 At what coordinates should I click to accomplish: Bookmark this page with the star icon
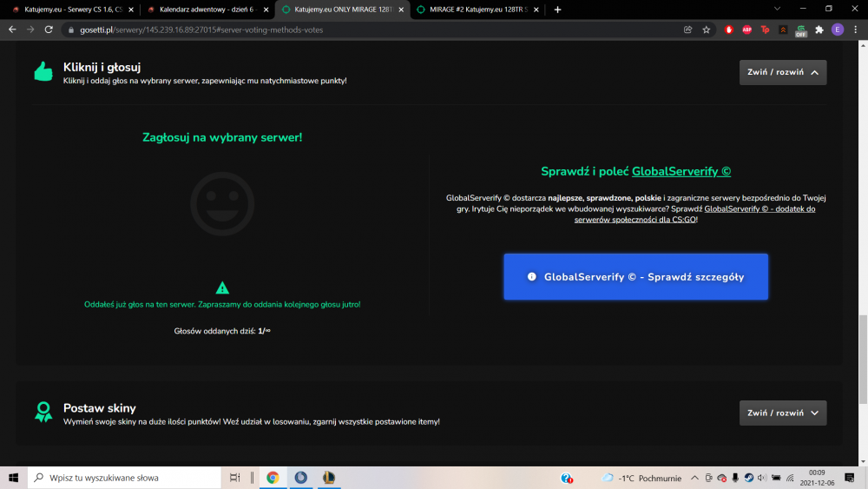(707, 30)
